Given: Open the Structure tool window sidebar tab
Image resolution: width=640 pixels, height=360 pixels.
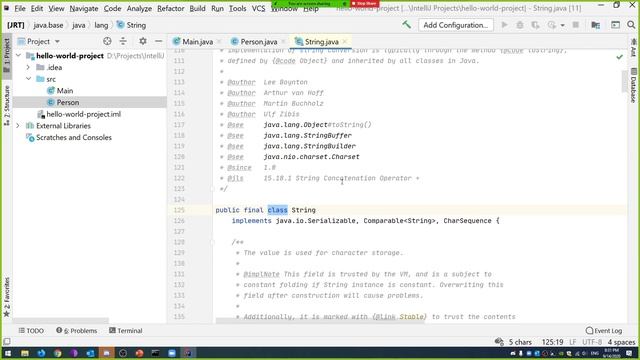Looking at the screenshot, I should pyautogui.click(x=7, y=105).
